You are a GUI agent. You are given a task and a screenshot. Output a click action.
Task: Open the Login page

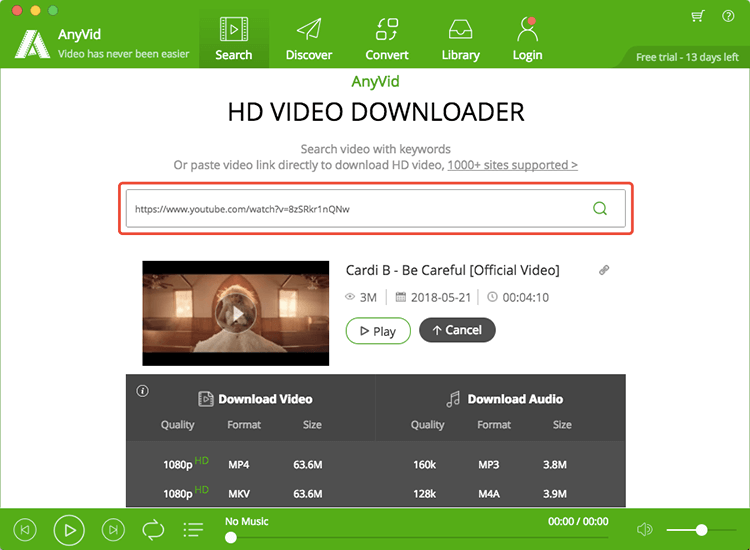click(527, 38)
